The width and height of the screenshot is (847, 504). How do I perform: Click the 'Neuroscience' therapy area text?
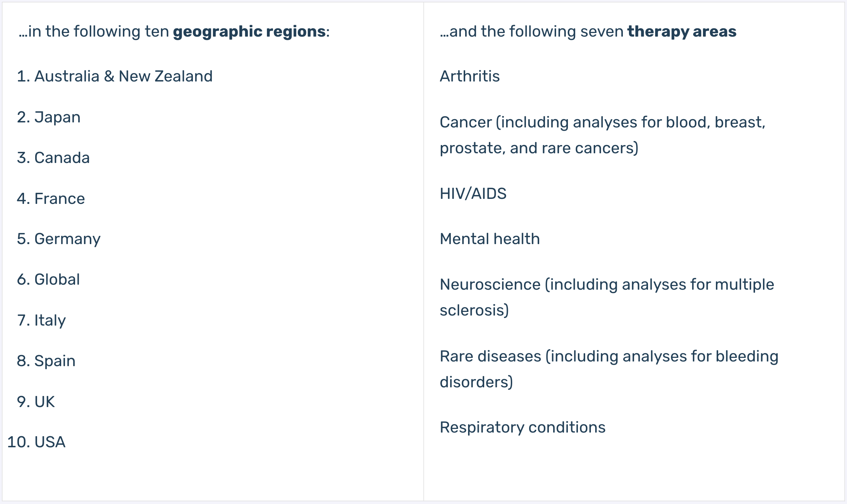(490, 284)
